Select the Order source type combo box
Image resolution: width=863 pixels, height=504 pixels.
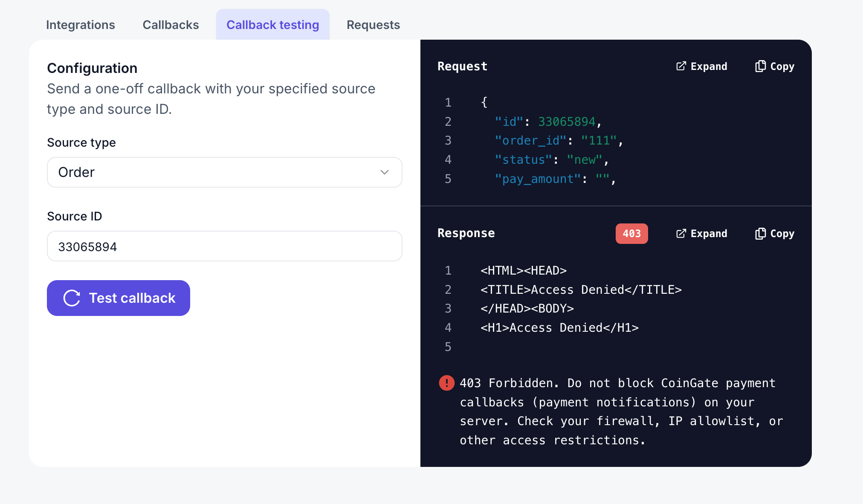213,172
